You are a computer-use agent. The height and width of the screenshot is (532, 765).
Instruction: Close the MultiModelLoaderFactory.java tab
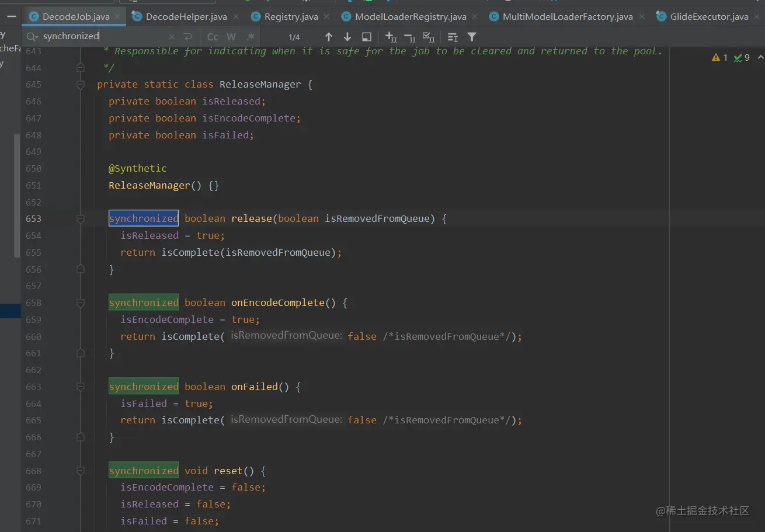click(641, 16)
